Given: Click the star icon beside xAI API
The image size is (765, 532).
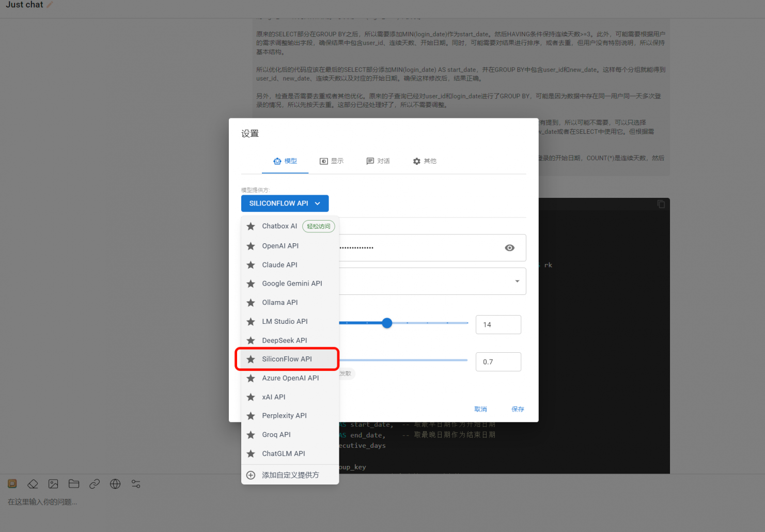Looking at the screenshot, I should (251, 397).
